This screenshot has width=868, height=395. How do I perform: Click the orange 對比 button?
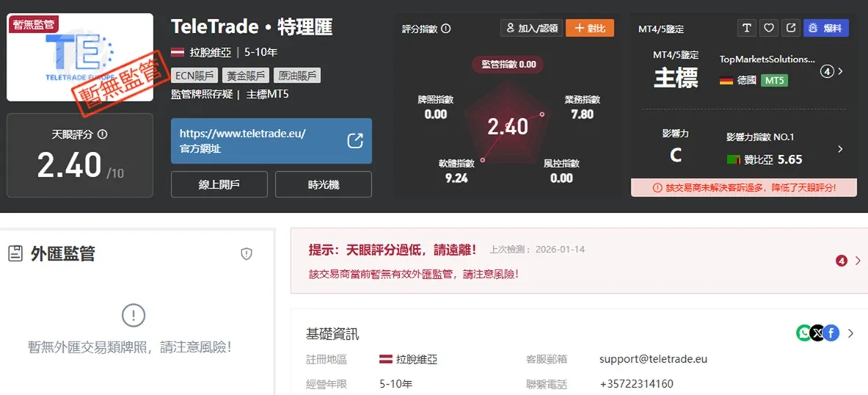click(x=590, y=28)
